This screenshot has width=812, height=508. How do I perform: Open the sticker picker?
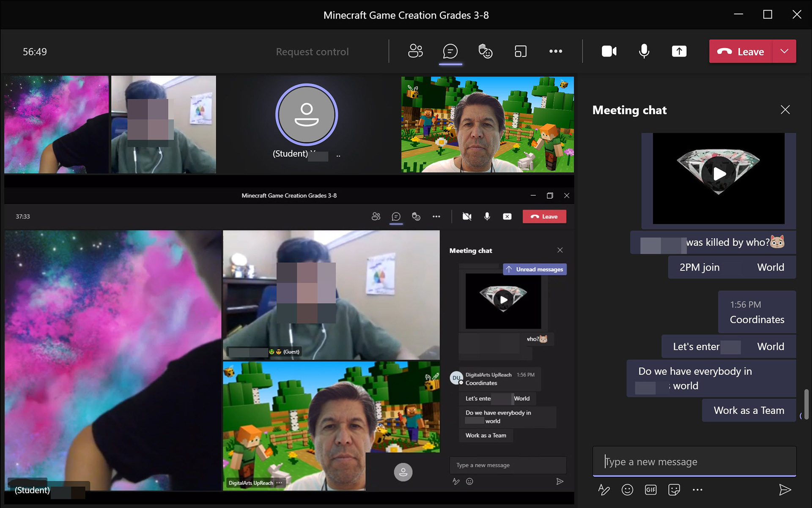pyautogui.click(x=674, y=490)
